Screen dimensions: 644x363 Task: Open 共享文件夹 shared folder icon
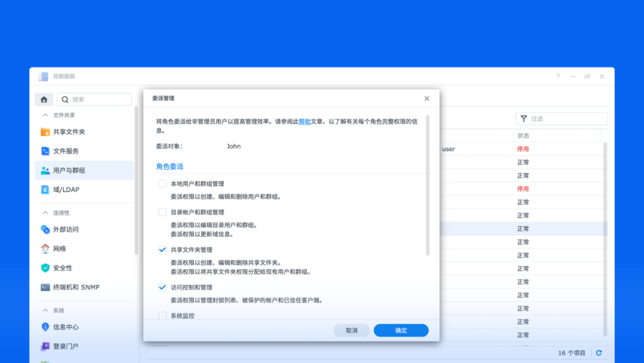(45, 132)
